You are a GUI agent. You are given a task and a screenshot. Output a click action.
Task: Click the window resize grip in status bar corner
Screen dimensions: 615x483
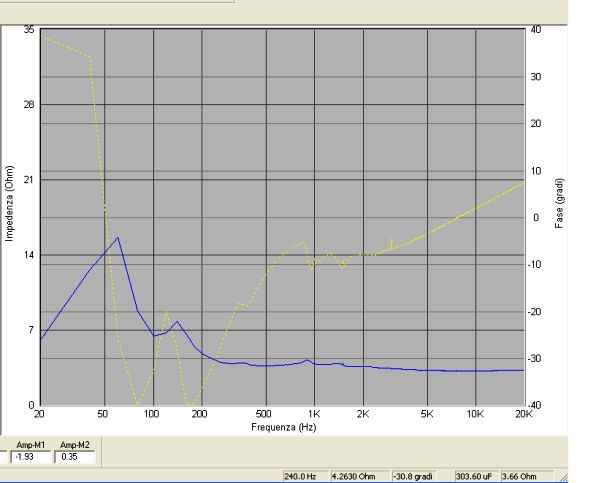pos(562,477)
